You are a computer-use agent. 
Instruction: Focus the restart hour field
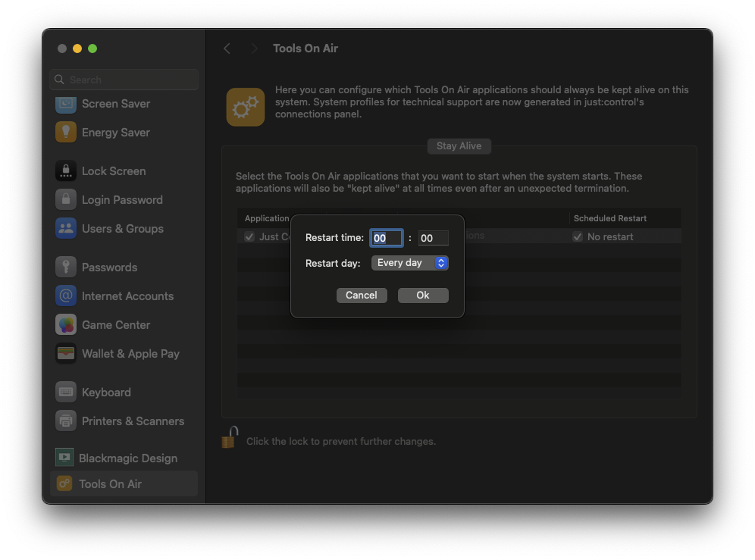[x=386, y=238]
